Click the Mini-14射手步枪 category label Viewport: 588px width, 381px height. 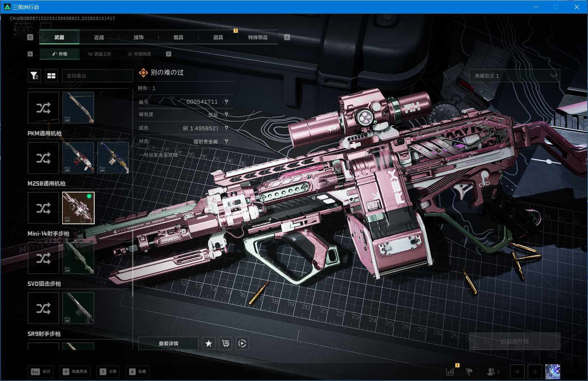coord(49,234)
